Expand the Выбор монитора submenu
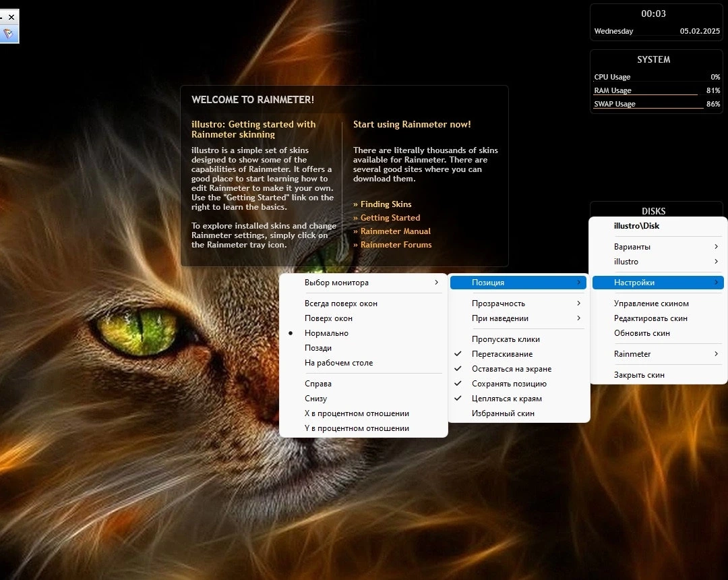The height and width of the screenshot is (580, 728). 363,283
